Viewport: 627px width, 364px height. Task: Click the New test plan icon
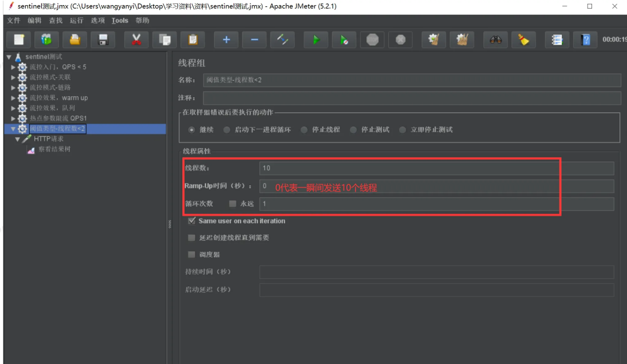click(19, 39)
